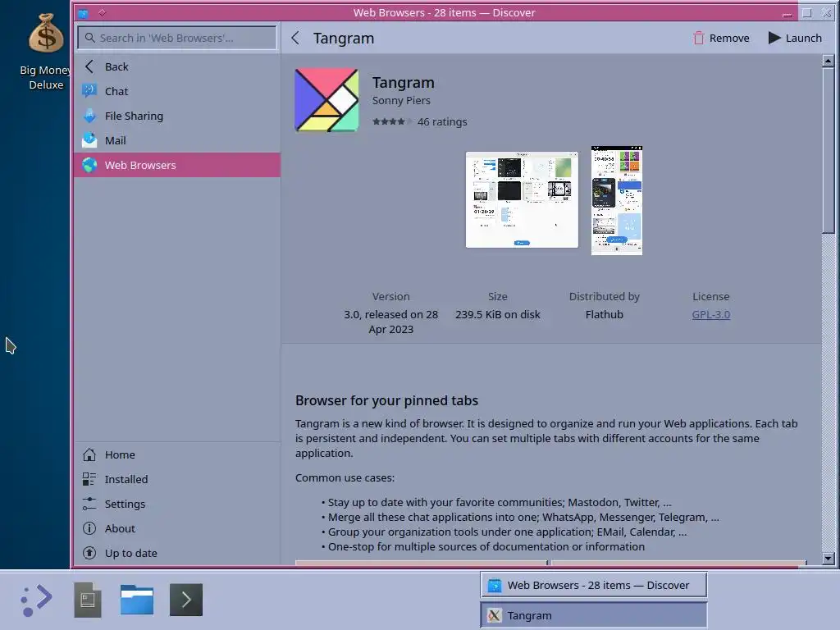Open the Installed applications page

point(177,479)
